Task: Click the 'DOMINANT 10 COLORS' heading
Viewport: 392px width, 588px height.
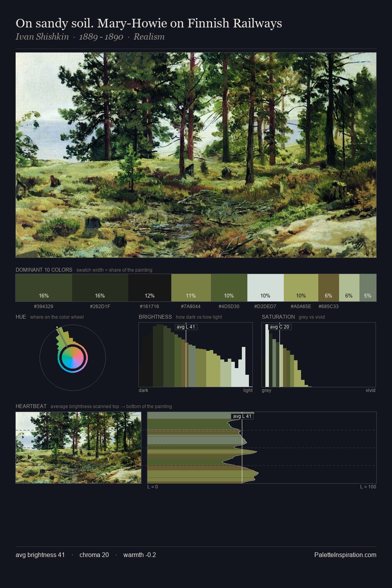Action: (x=44, y=270)
